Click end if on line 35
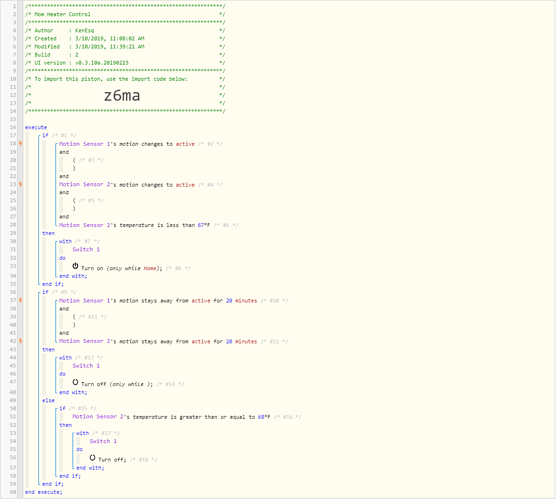Viewport: 559px width, 500px height. (53, 284)
